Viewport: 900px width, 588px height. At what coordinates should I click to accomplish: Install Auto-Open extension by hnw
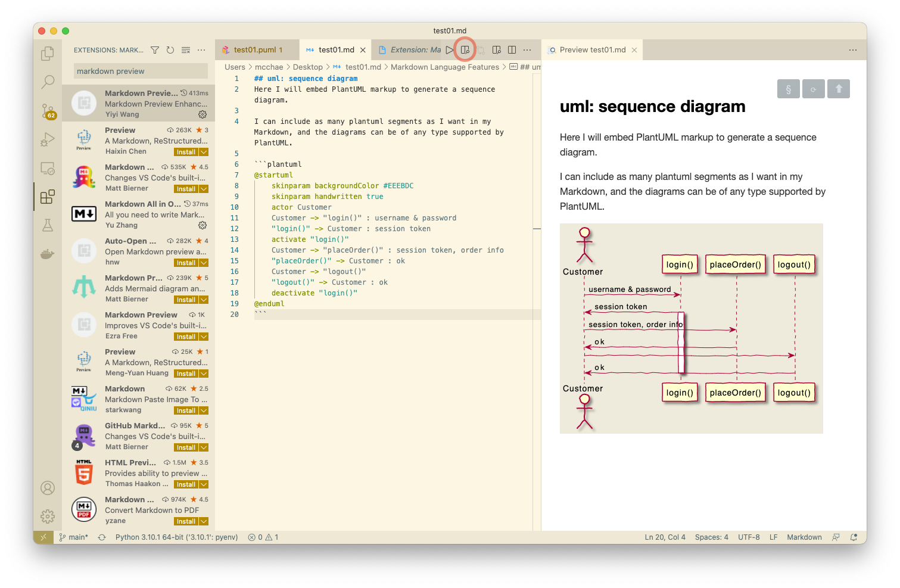[186, 263]
